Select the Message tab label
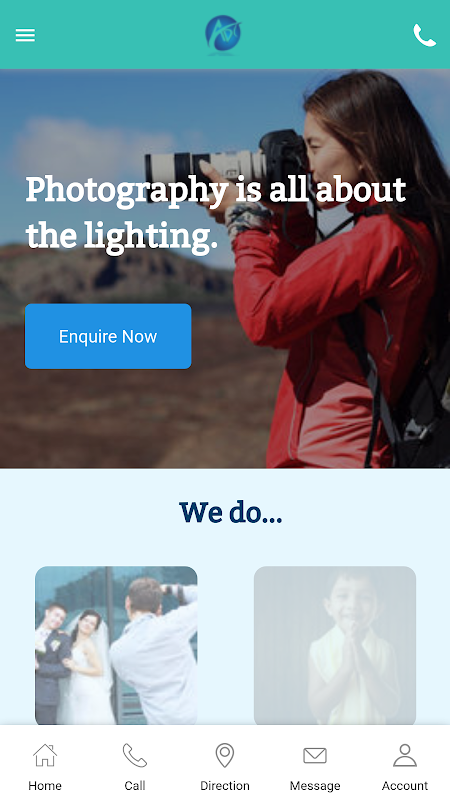Screen dimensions: 450x800 [315, 786]
